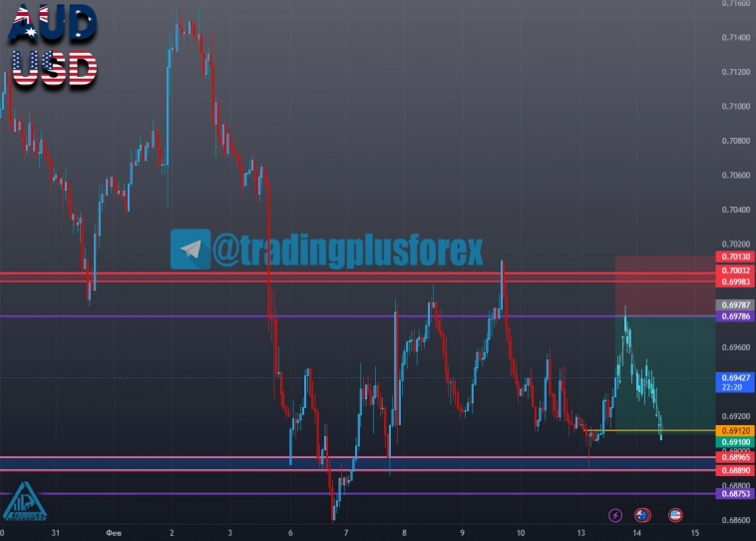Click date 10 on the time axis

coord(521,533)
